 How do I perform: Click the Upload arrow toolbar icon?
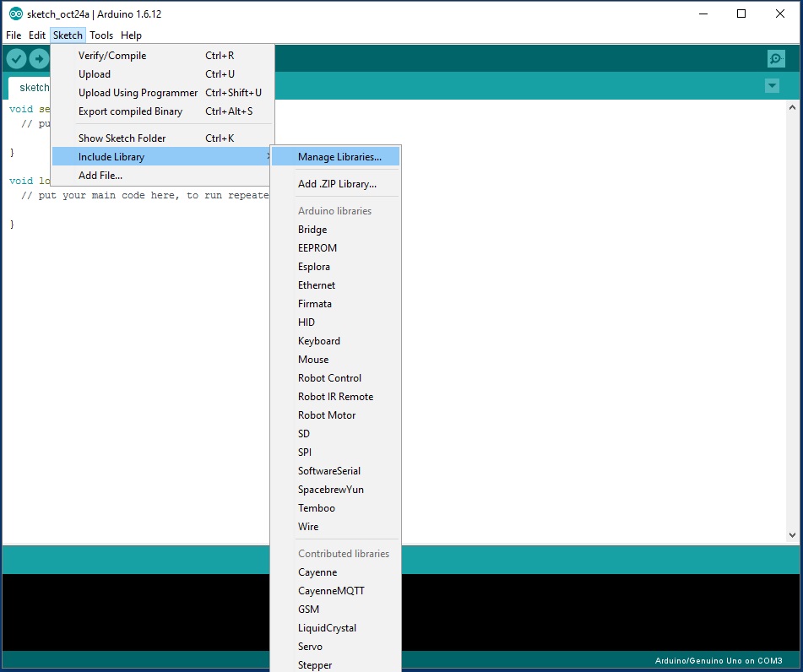click(39, 59)
